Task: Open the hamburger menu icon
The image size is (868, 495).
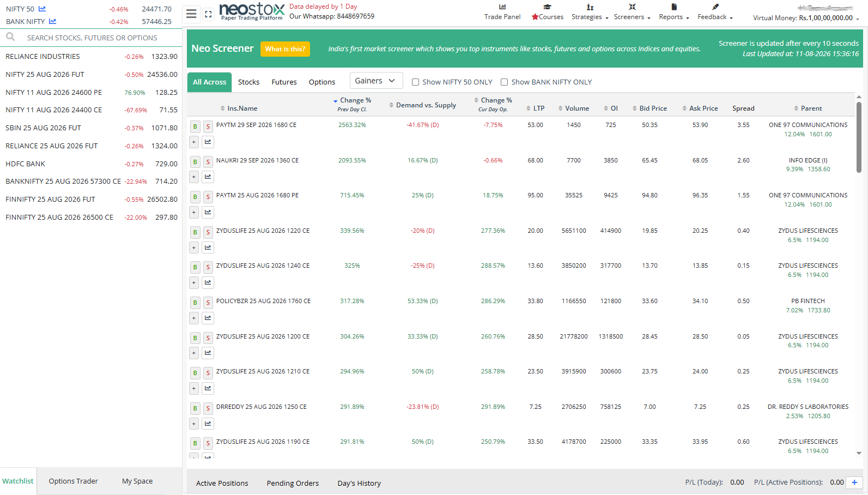Action: pos(191,14)
